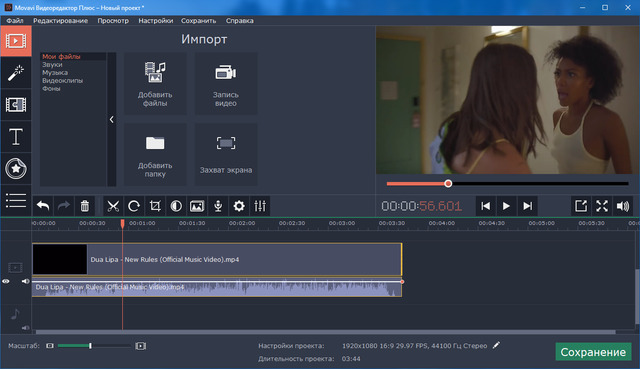Click the 1920x1080 project settings text
This screenshot has width=640, height=369.
(415, 346)
